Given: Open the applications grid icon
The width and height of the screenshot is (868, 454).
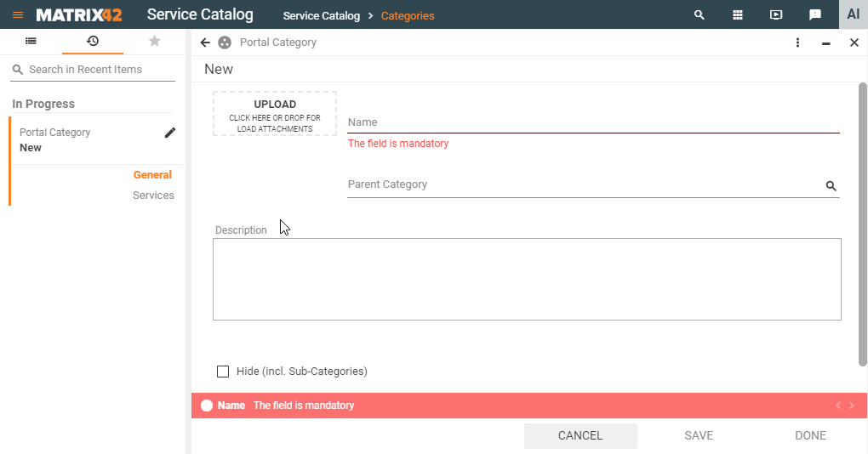Looking at the screenshot, I should 738,15.
